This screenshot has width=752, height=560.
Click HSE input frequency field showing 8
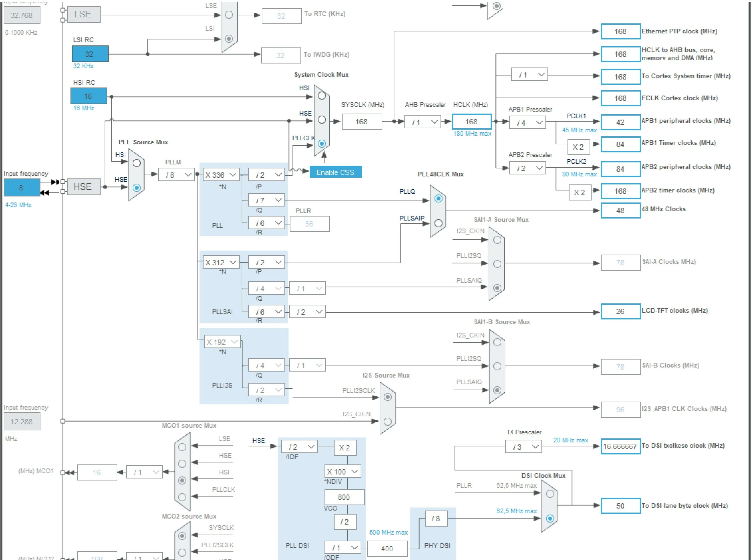[22, 187]
